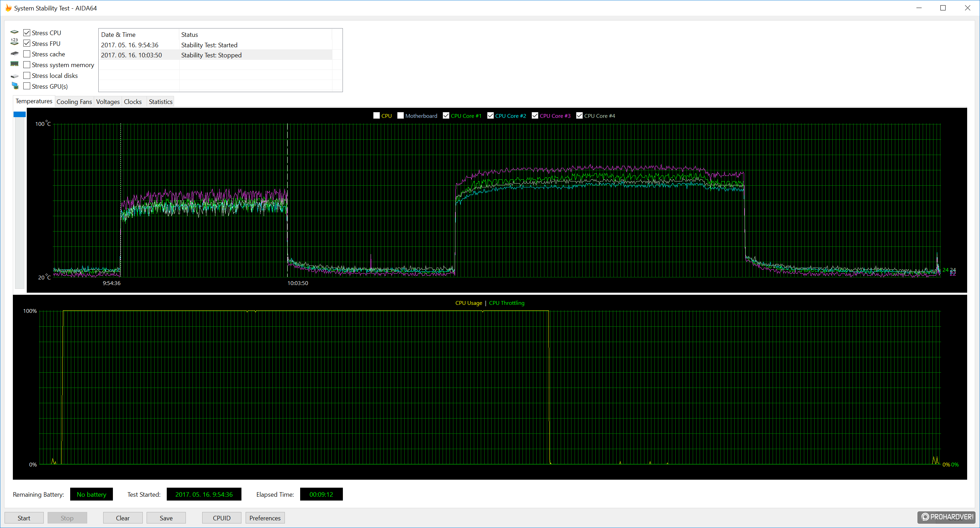Click the GPU monitor icon beside Stress GPU(s)
980x528 pixels.
pos(15,86)
